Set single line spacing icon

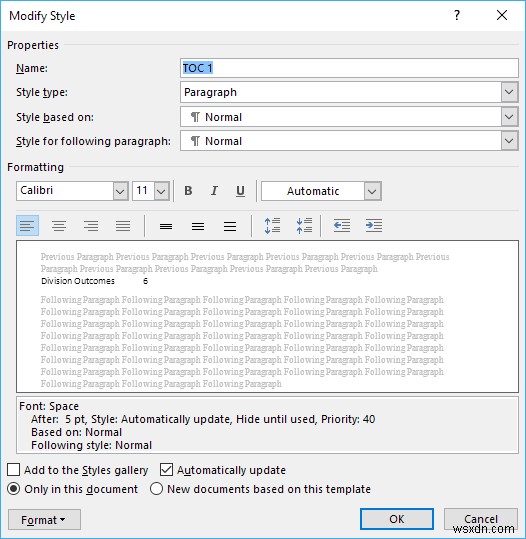click(166, 226)
